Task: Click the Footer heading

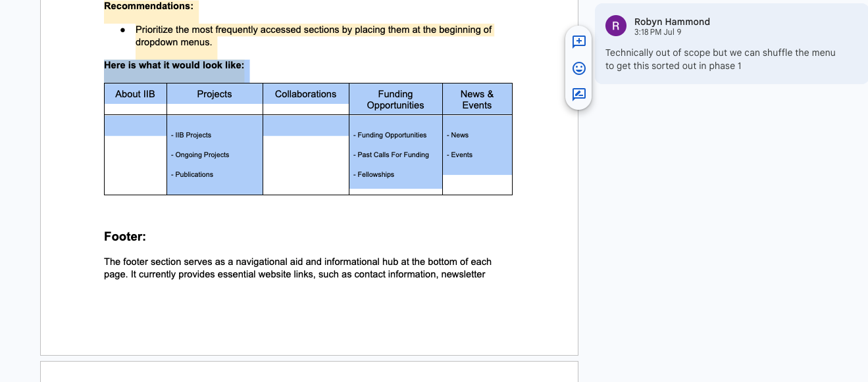Action: click(x=125, y=237)
